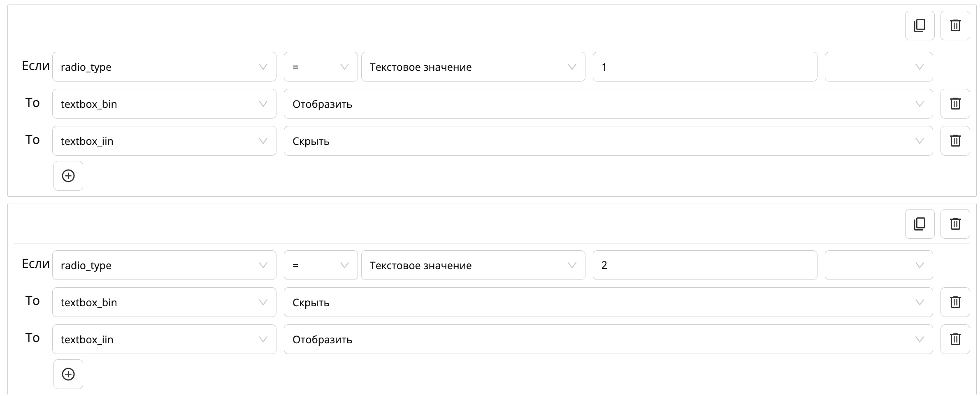The width and height of the screenshot is (980, 396).
Task: Open 'Текстовое значение' dropdown in first rule
Action: [473, 67]
